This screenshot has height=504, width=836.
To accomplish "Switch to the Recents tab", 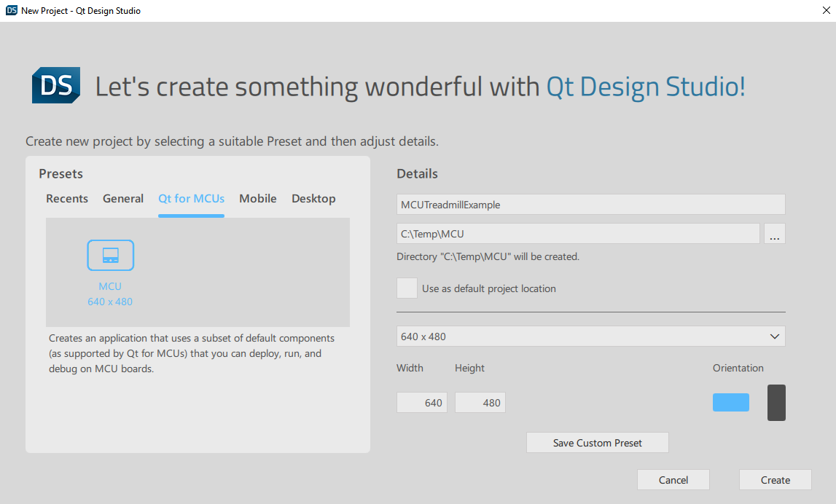I will (66, 198).
